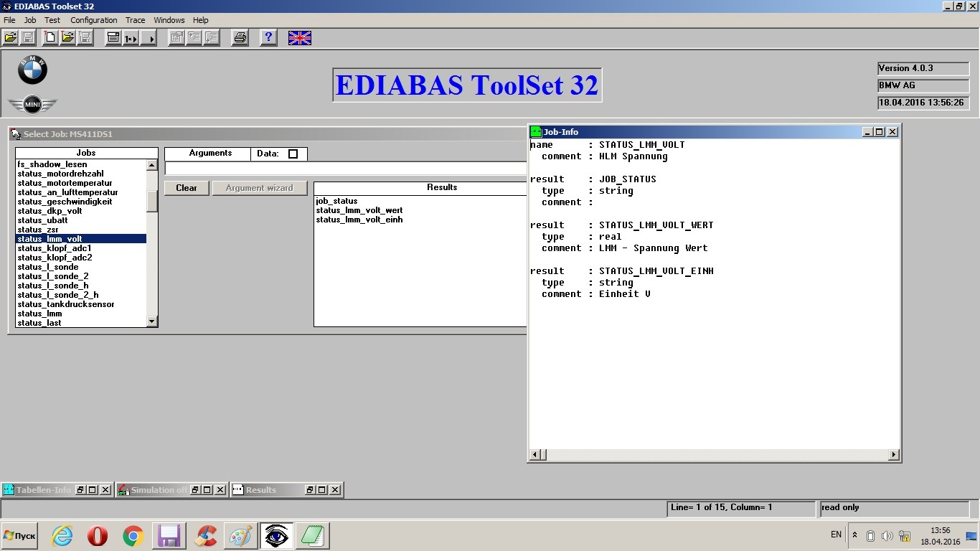Screen dimensions: 980x551
Task: Click the Jobs list scroll down arrow
Action: click(151, 322)
